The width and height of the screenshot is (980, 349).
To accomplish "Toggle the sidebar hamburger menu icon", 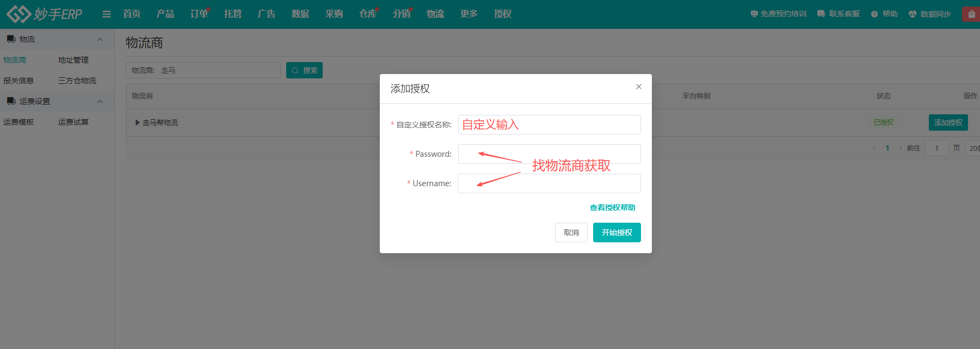I will [x=107, y=14].
